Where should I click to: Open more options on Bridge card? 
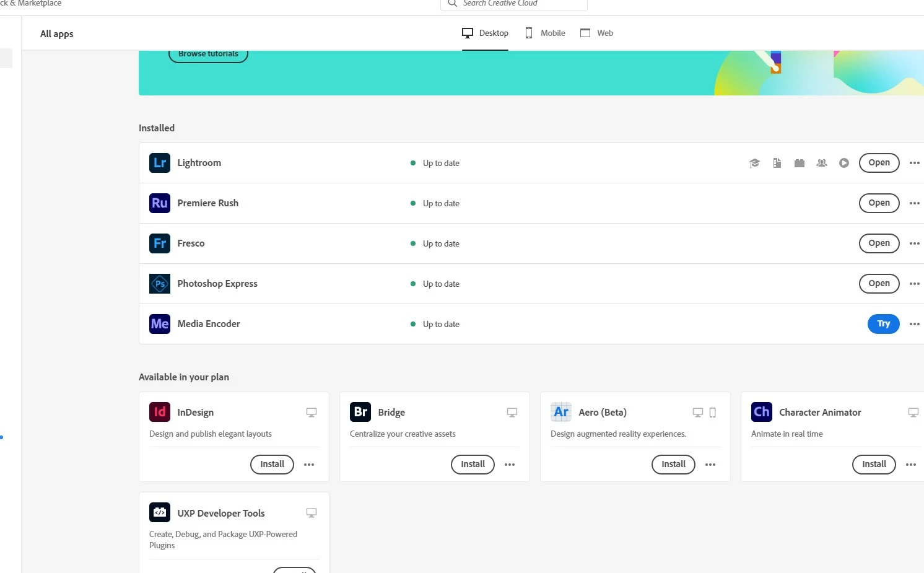click(x=510, y=465)
